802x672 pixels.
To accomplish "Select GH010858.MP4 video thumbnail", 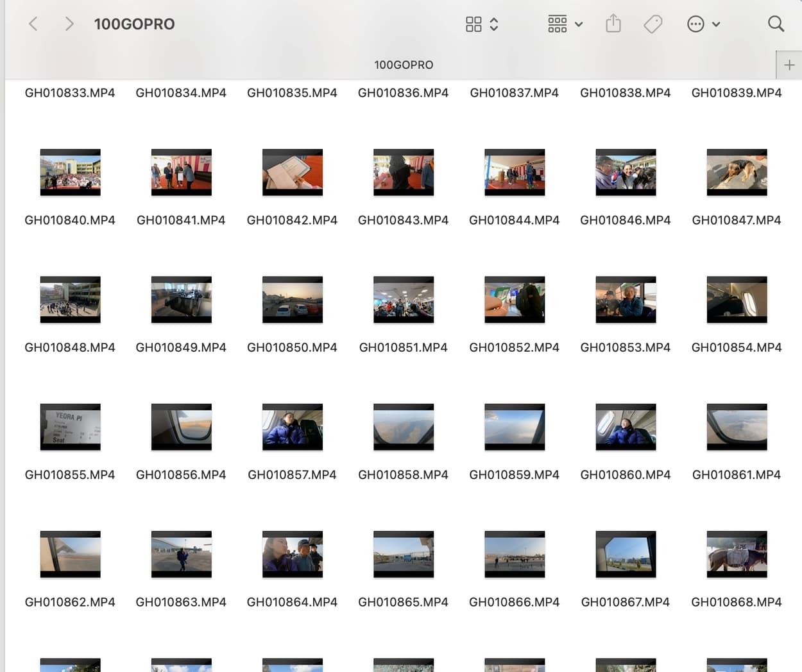I will [404, 427].
